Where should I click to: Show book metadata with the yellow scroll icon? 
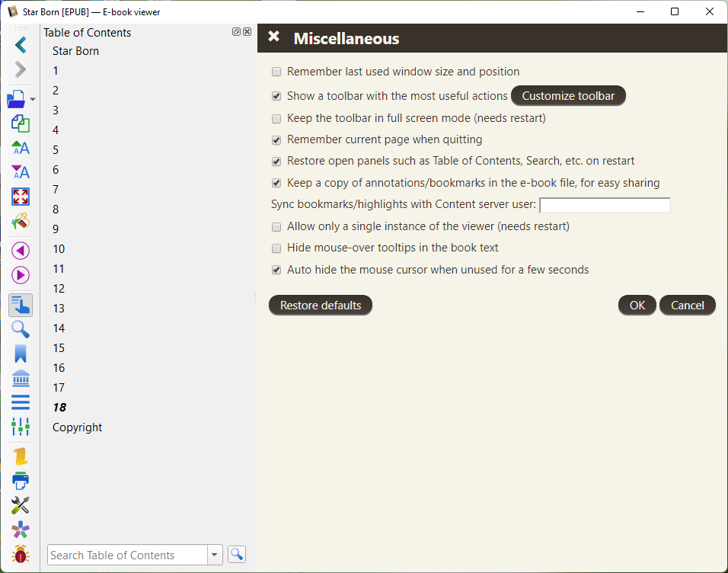(21, 456)
